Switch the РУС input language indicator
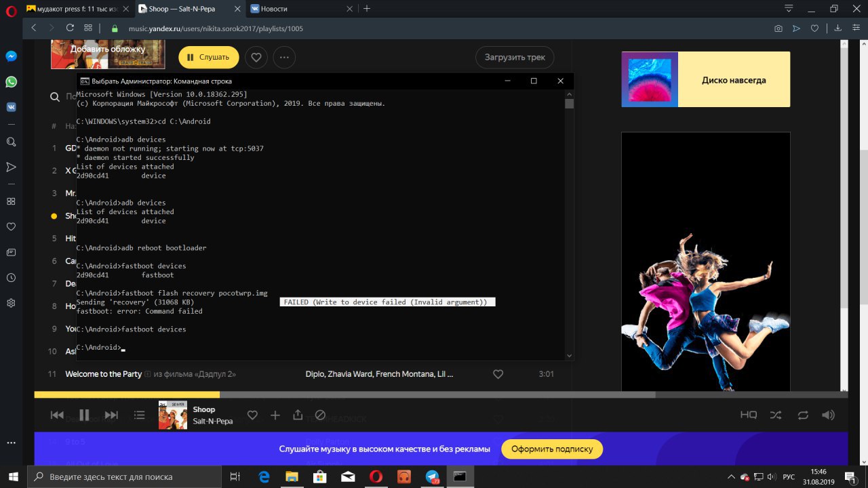 click(x=789, y=476)
